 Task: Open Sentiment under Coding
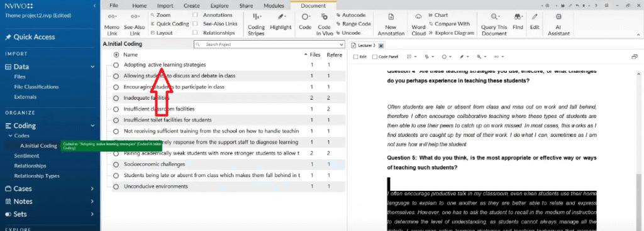[26, 156]
